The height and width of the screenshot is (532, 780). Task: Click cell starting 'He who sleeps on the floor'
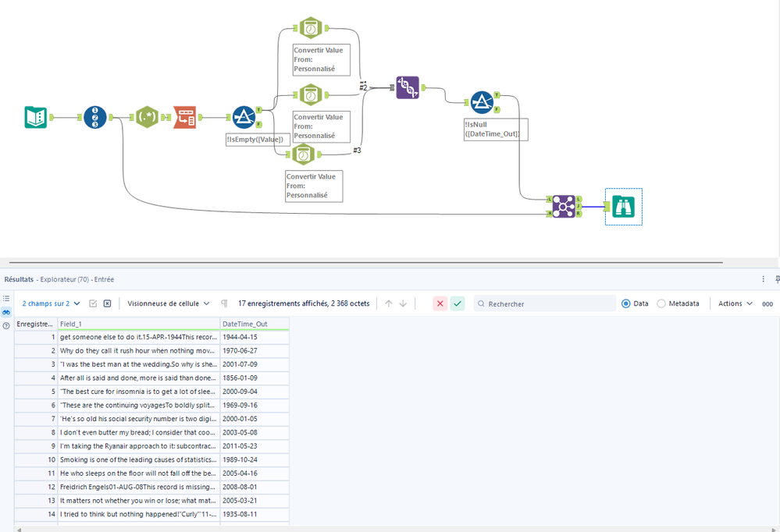(x=139, y=473)
